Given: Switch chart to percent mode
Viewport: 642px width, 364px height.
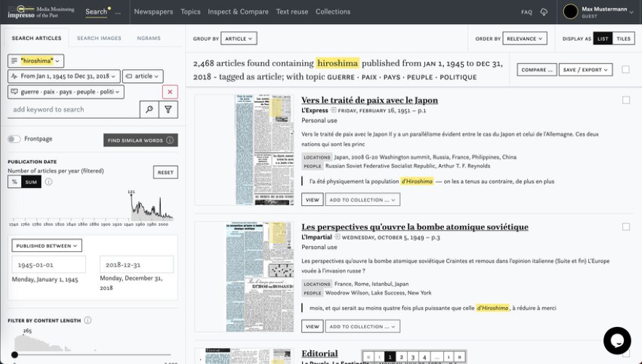Looking at the screenshot, I should [15, 182].
